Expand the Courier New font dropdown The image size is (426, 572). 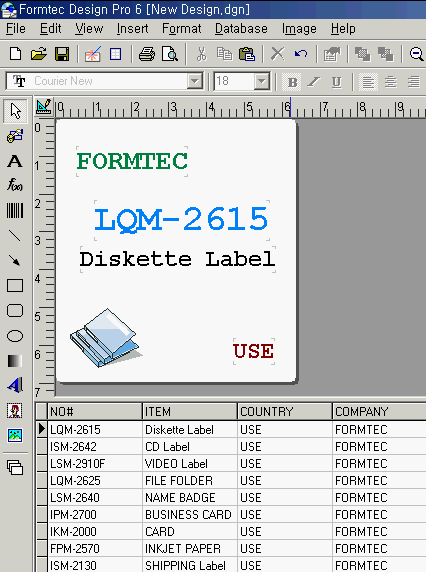click(195, 81)
